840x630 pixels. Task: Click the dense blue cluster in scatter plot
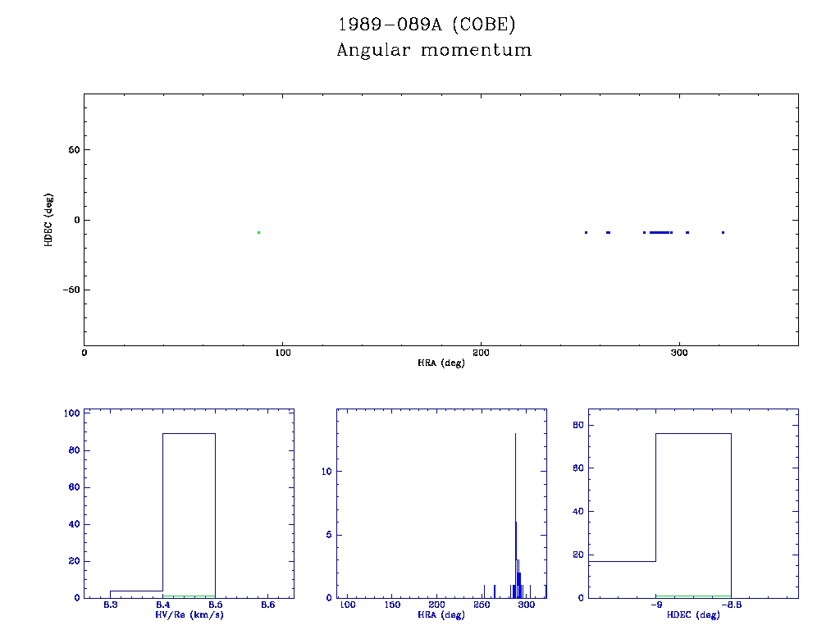660,233
